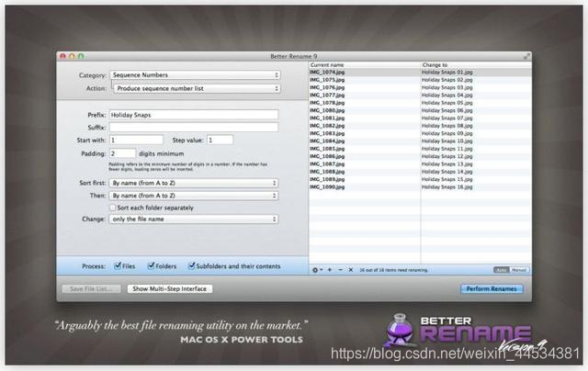Open the Action dropdown

pyautogui.click(x=197, y=88)
